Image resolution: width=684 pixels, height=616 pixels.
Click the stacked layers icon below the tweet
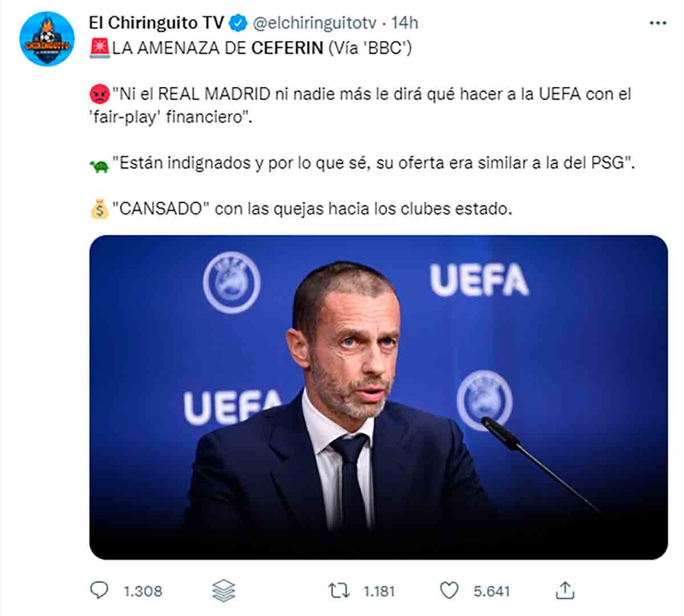tap(223, 590)
